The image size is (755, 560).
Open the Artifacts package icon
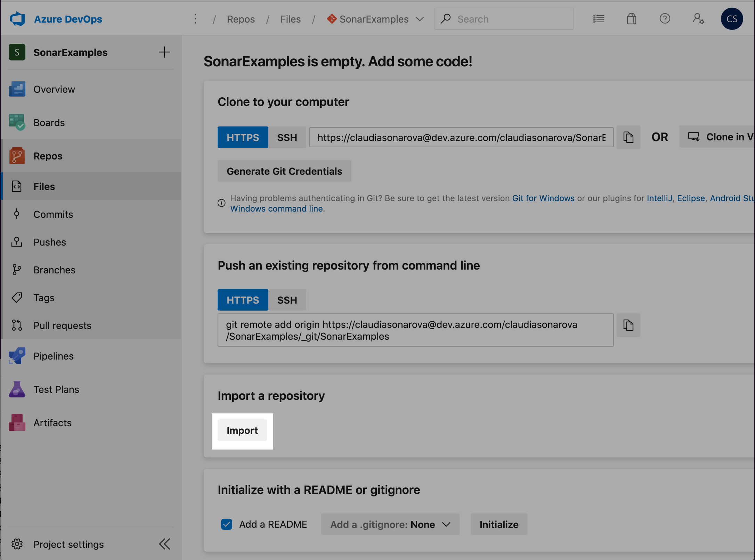coord(17,423)
